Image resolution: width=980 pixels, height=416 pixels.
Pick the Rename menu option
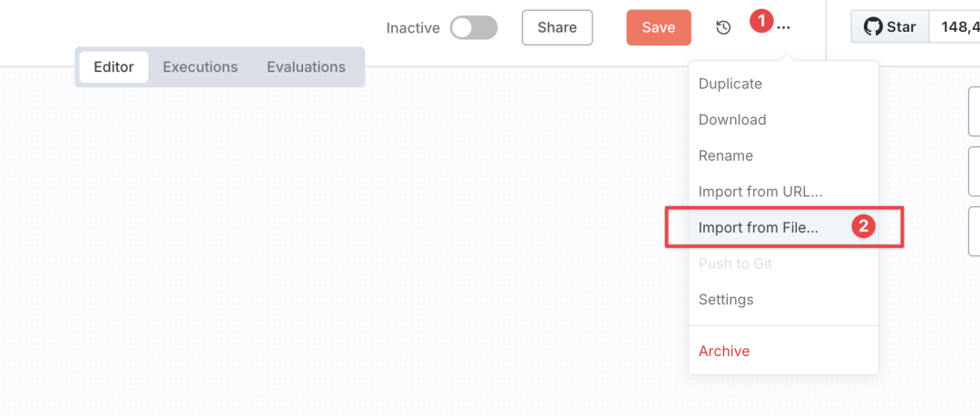tap(726, 155)
